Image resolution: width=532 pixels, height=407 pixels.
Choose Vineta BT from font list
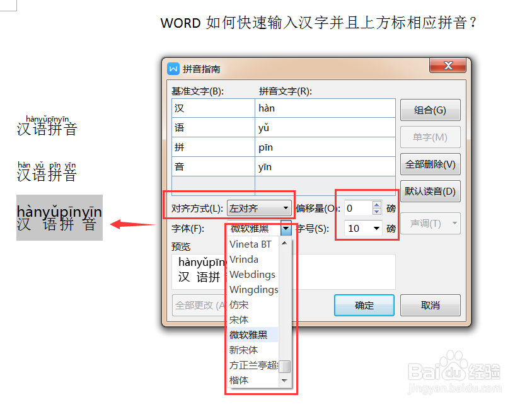pyautogui.click(x=253, y=244)
